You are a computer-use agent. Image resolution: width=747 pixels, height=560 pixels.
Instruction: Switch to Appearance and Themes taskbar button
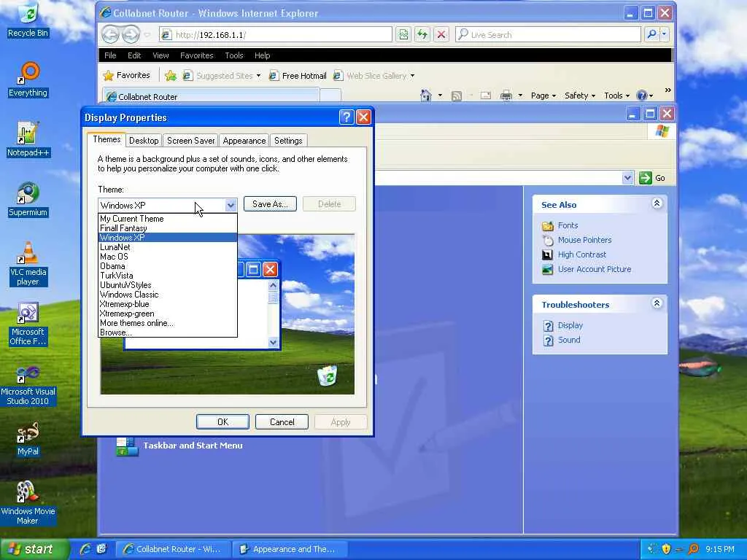tap(290, 549)
